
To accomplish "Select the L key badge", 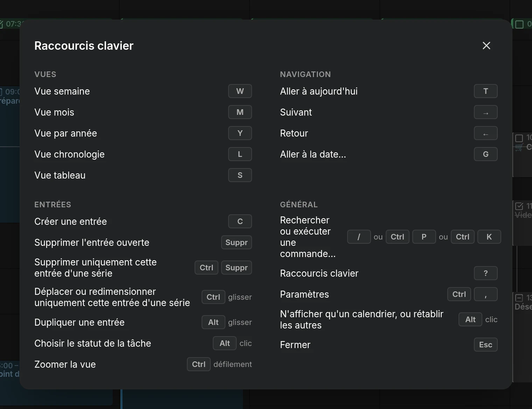I will coord(240,154).
